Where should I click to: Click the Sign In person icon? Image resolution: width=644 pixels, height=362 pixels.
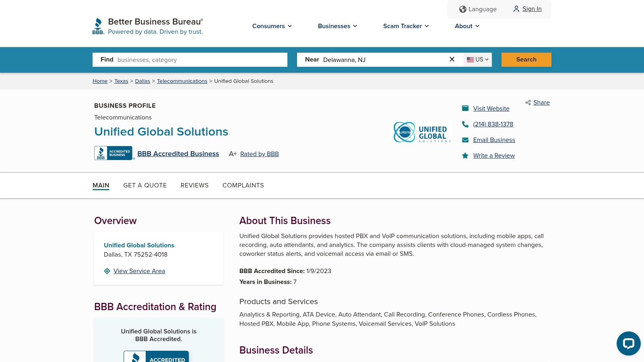[x=516, y=9]
